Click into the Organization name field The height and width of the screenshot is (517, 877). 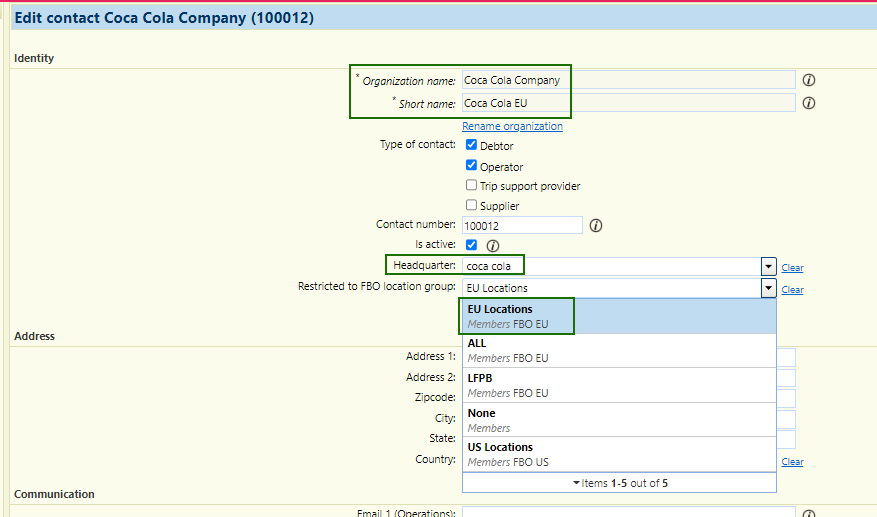click(x=629, y=80)
